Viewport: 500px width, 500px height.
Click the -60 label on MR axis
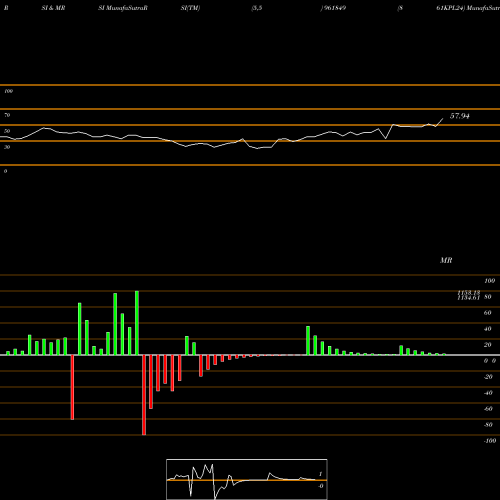(488, 409)
